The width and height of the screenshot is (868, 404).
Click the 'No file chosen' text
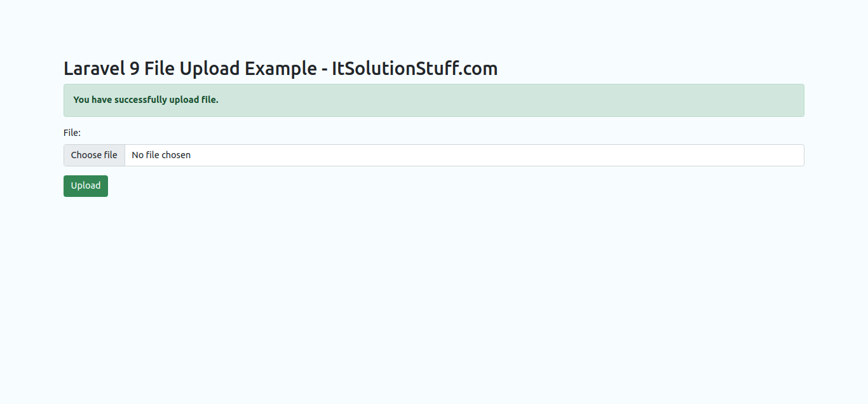click(x=161, y=155)
